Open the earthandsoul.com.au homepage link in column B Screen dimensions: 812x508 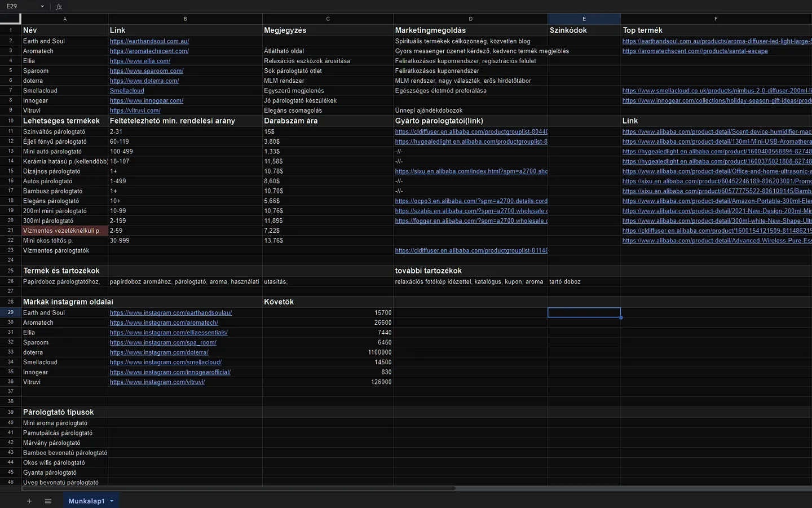pyautogui.click(x=149, y=41)
